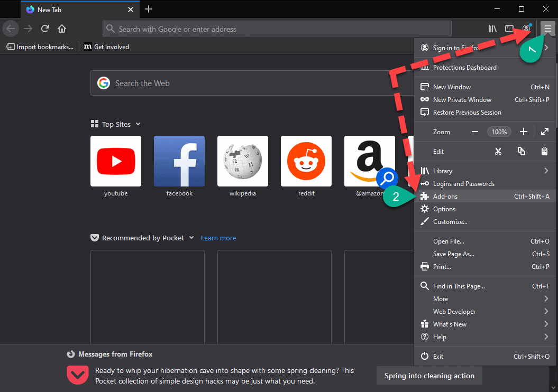Expand the What's New submenu

pos(484,324)
